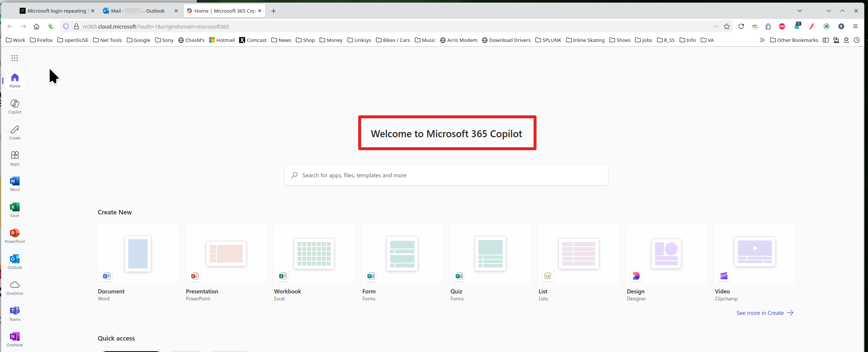Click the browser home button

[36, 26]
